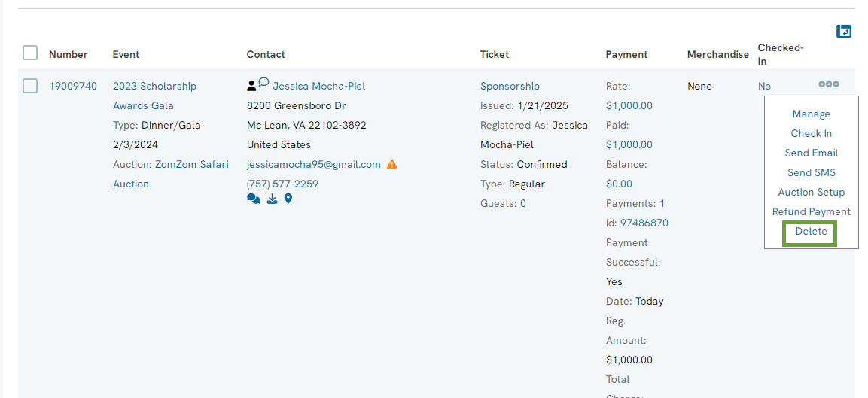The width and height of the screenshot is (868, 398).
Task: Click the download contact icon under phone
Action: tap(272, 199)
